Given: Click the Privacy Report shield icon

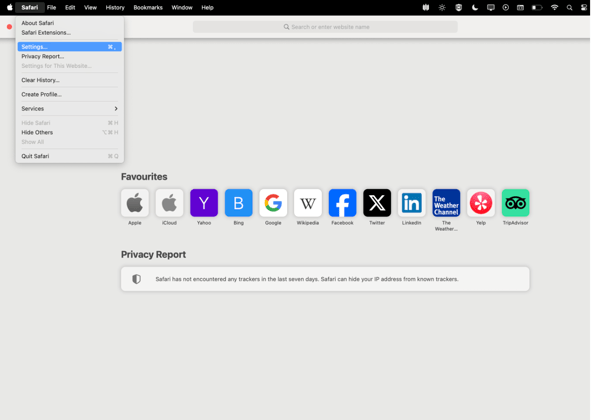Looking at the screenshot, I should (136, 279).
